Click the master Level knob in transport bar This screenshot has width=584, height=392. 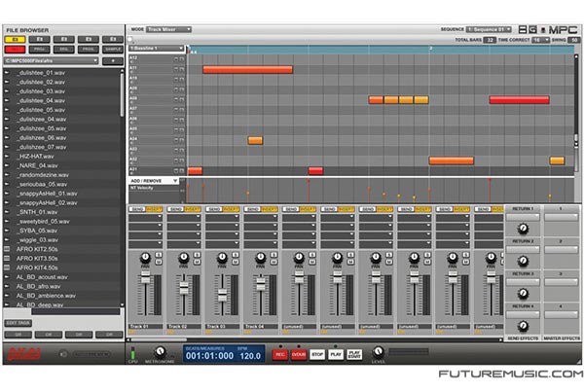click(x=378, y=351)
